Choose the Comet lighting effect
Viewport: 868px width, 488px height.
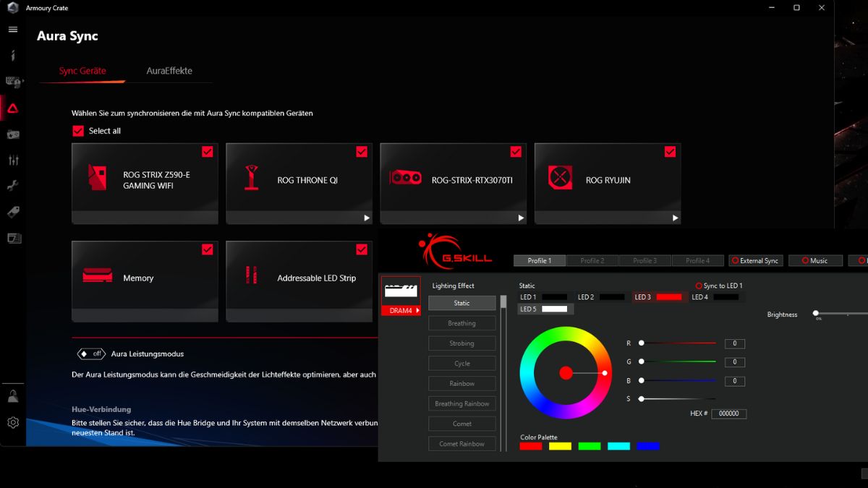coord(462,424)
